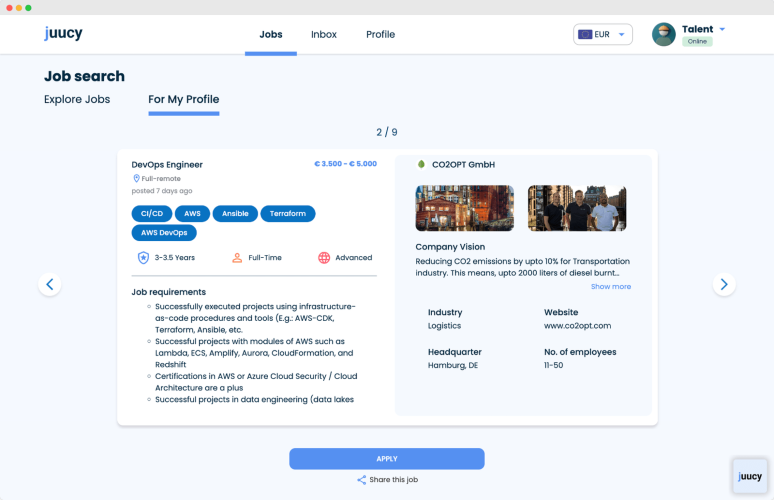Click the Talent user avatar
The width and height of the screenshot is (774, 500).
(663, 35)
